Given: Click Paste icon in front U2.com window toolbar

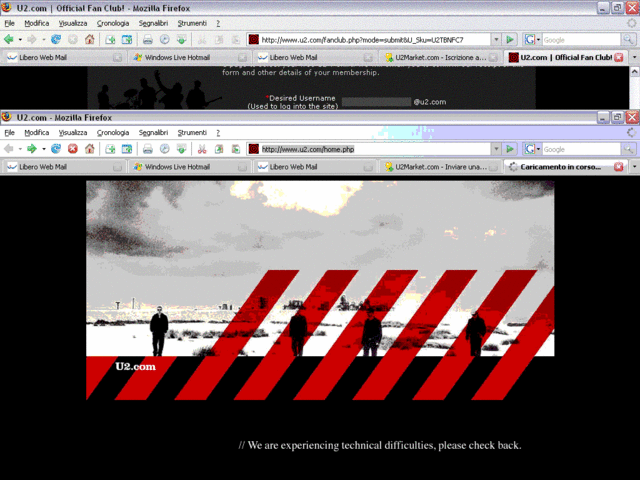Looking at the screenshot, I should pyautogui.click(x=236, y=149).
